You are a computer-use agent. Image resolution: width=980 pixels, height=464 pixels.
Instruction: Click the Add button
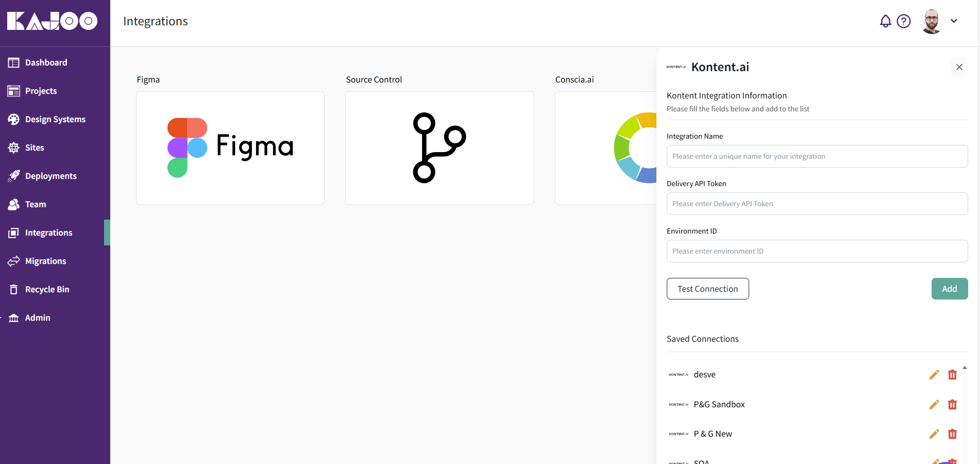[950, 289]
